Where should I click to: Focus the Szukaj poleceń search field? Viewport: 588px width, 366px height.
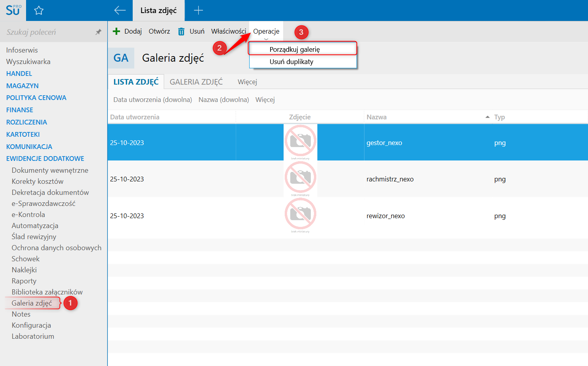[47, 32]
